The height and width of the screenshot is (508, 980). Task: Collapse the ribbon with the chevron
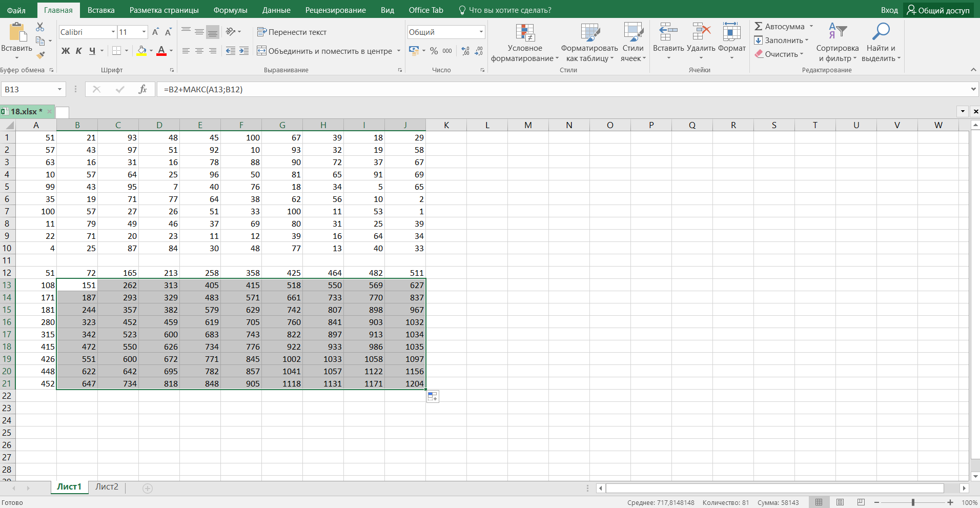point(973,70)
